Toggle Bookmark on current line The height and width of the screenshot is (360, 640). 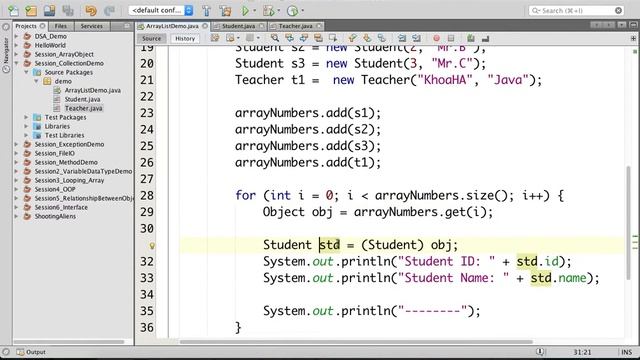(382, 38)
